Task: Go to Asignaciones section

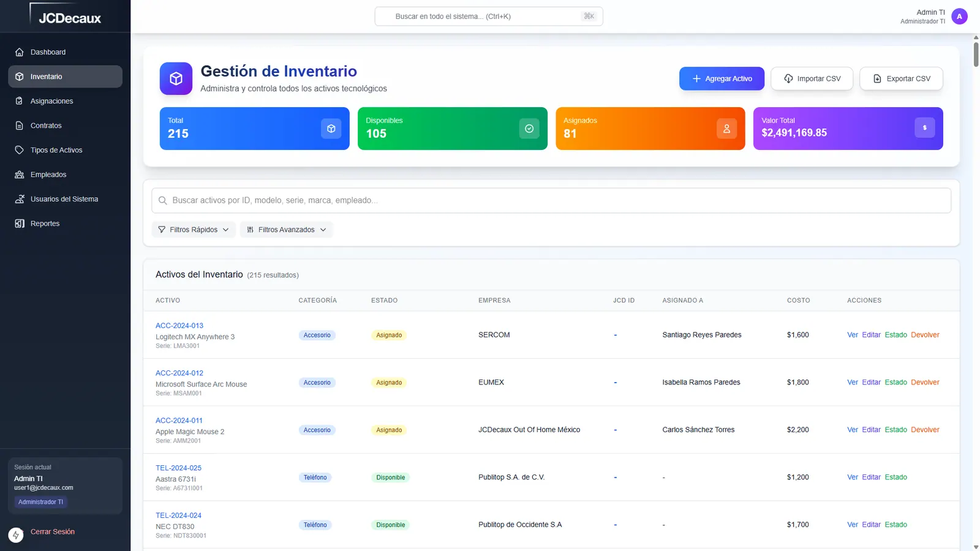Action: (65, 101)
